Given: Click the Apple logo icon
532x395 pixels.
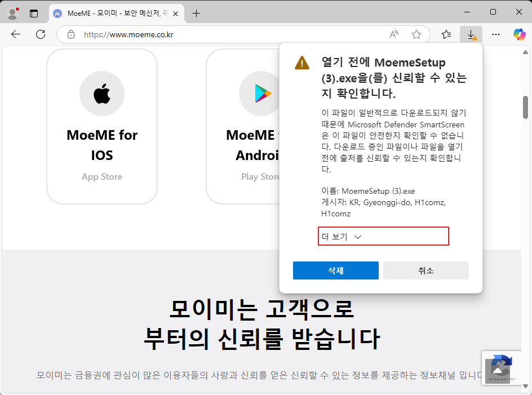Looking at the screenshot, I should [102, 94].
